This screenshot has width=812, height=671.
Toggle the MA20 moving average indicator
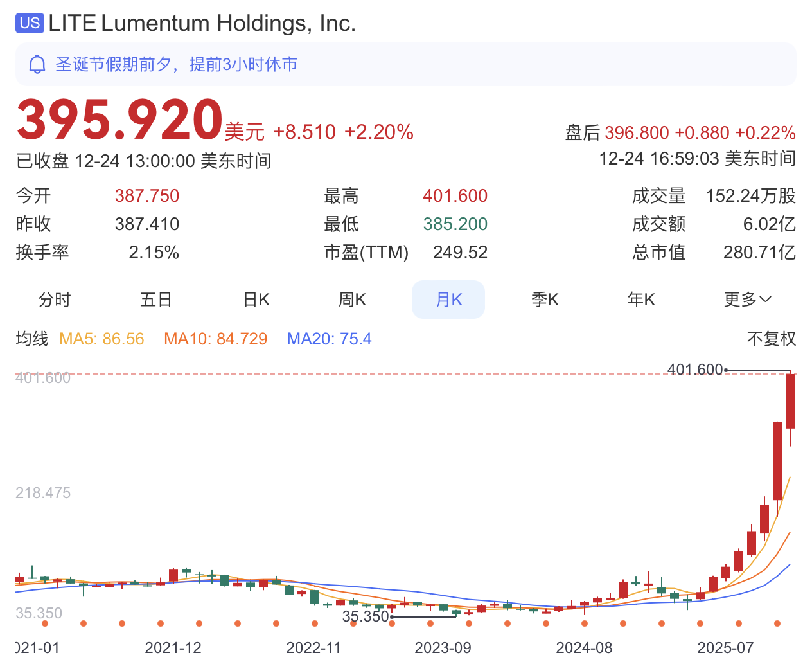329,339
